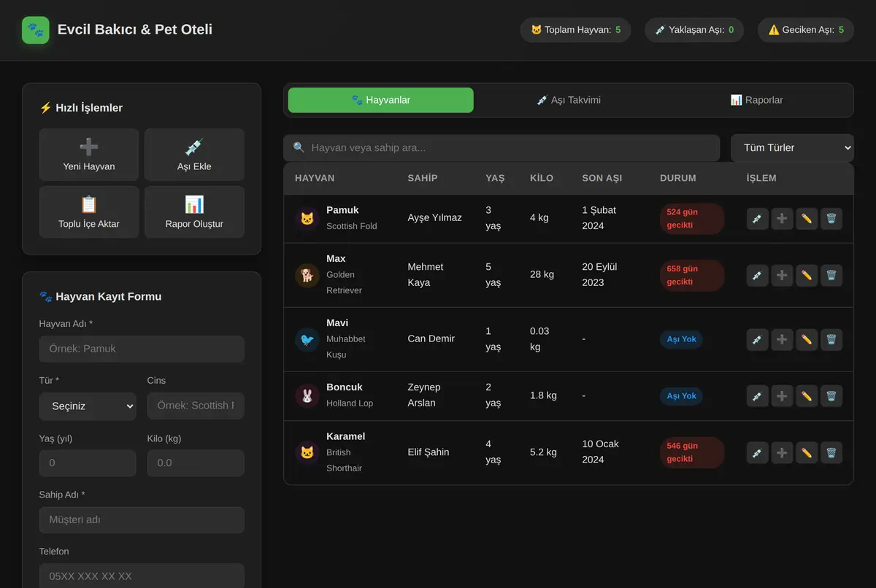This screenshot has height=588, width=876.
Task: Click the "Aşı Yok" badge in Mavi's row
Action: (x=682, y=339)
